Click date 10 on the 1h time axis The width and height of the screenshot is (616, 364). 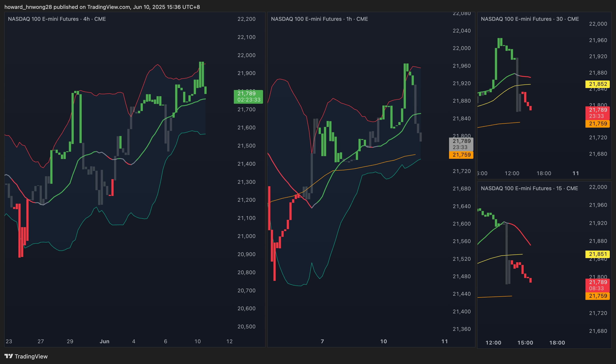(384, 341)
